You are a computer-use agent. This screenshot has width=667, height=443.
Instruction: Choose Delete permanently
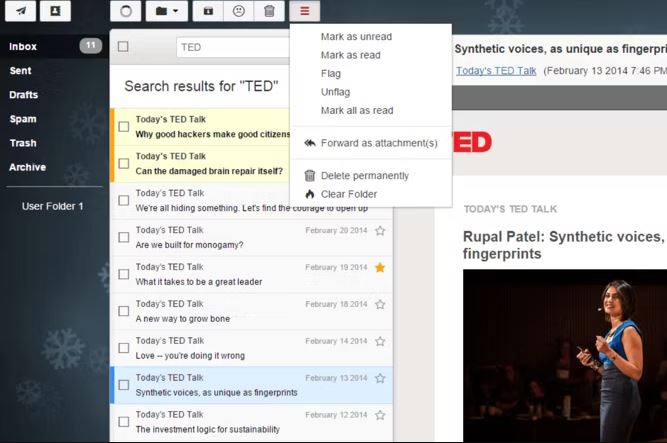365,175
